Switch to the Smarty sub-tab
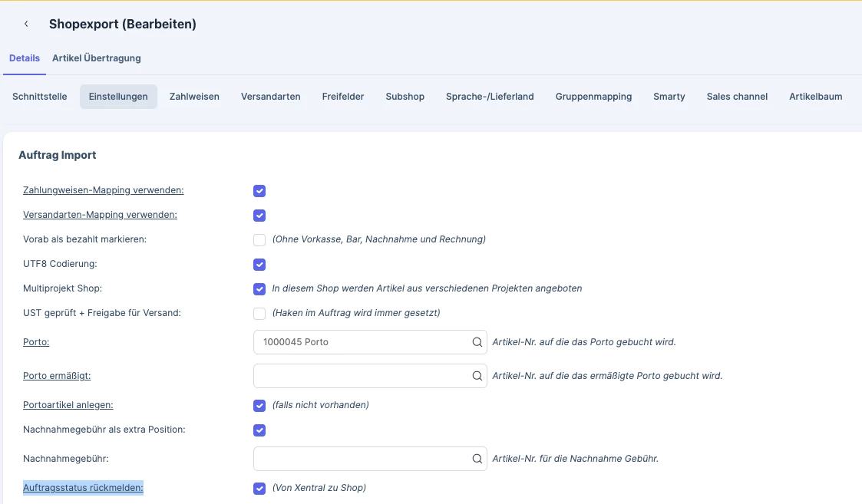This screenshot has height=504, width=862. [669, 96]
